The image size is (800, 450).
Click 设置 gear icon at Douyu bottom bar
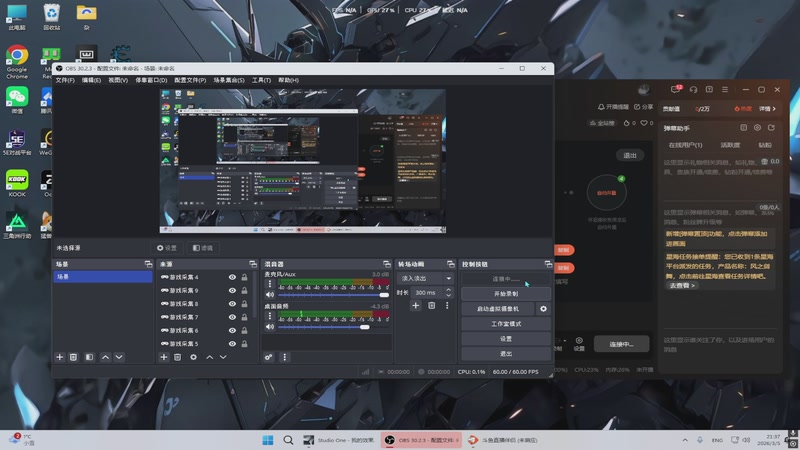pos(579,343)
